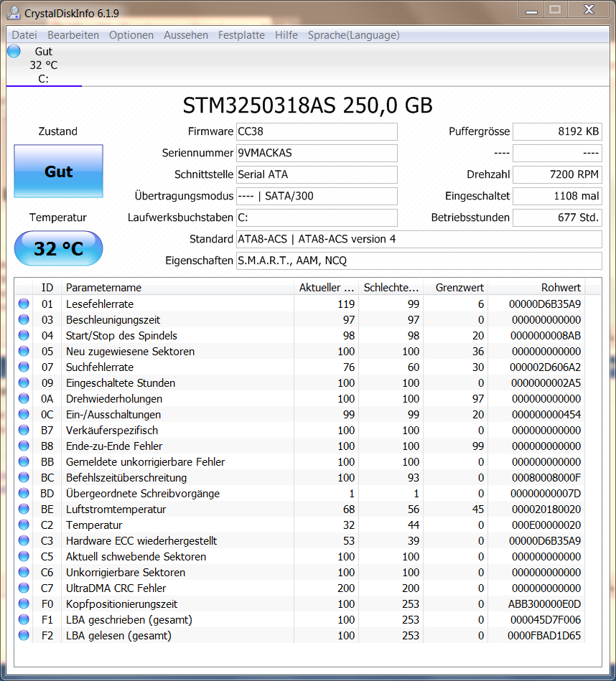Click the status icon for Übergeordnete Schreibvorgänge
Image resolution: width=616 pixels, height=681 pixels.
[24, 493]
